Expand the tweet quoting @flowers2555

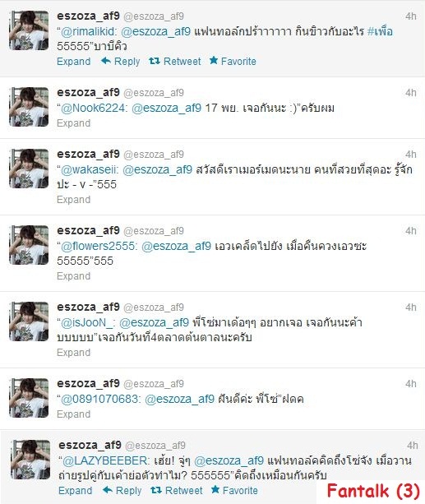[74, 276]
